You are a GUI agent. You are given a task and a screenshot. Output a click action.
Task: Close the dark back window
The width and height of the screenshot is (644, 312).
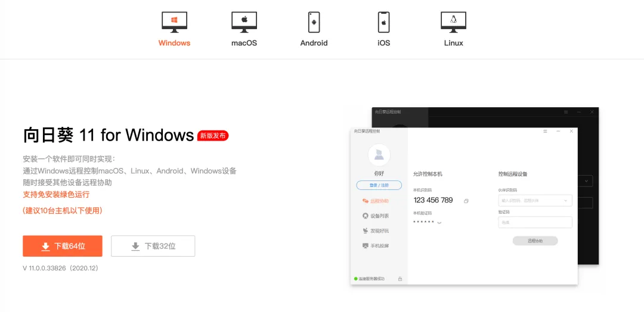click(592, 112)
